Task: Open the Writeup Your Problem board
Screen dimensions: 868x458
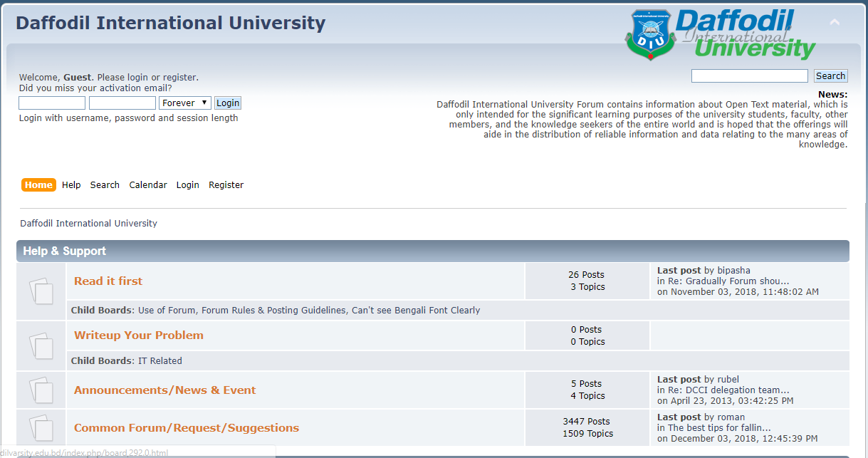Action: click(x=139, y=335)
